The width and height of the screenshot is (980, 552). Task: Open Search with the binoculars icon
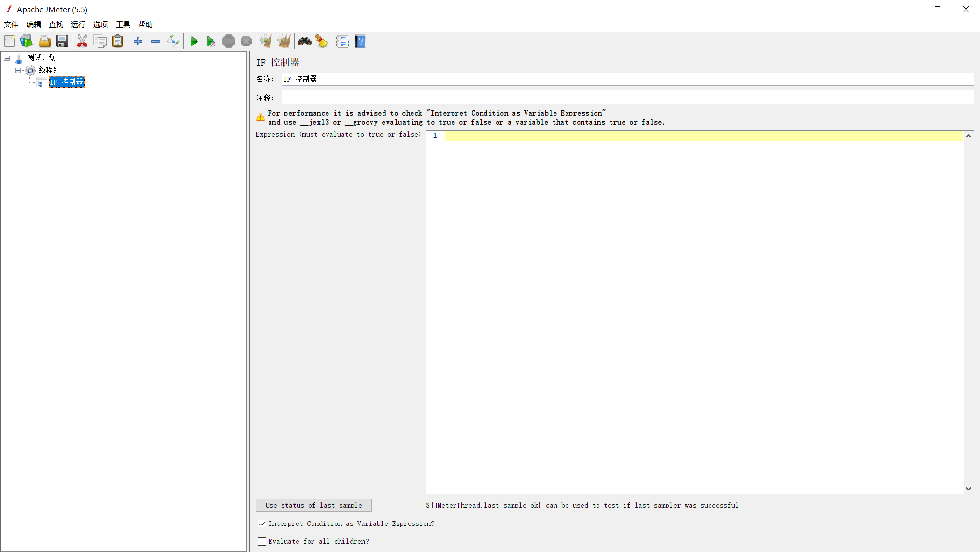(305, 42)
